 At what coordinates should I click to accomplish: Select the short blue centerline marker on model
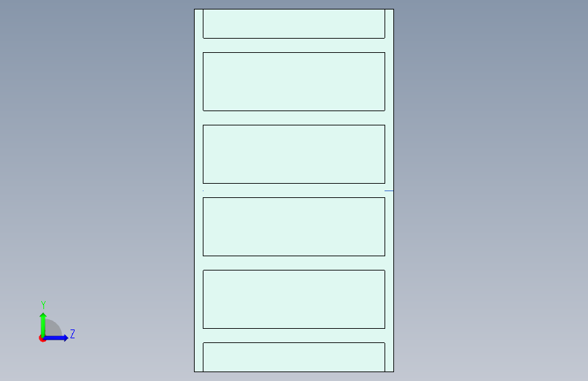point(389,191)
